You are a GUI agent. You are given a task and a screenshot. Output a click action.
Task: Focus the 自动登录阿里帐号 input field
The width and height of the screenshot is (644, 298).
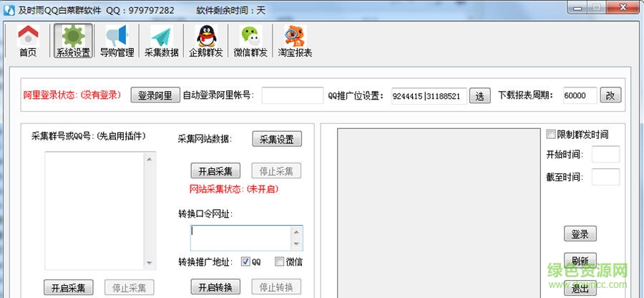point(293,95)
